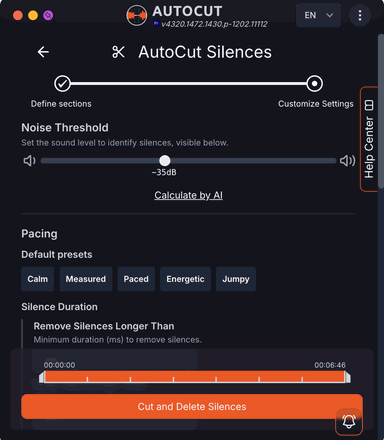Choose the Jumpy pacing preset
Screen dimensions: 384x440
(236, 279)
